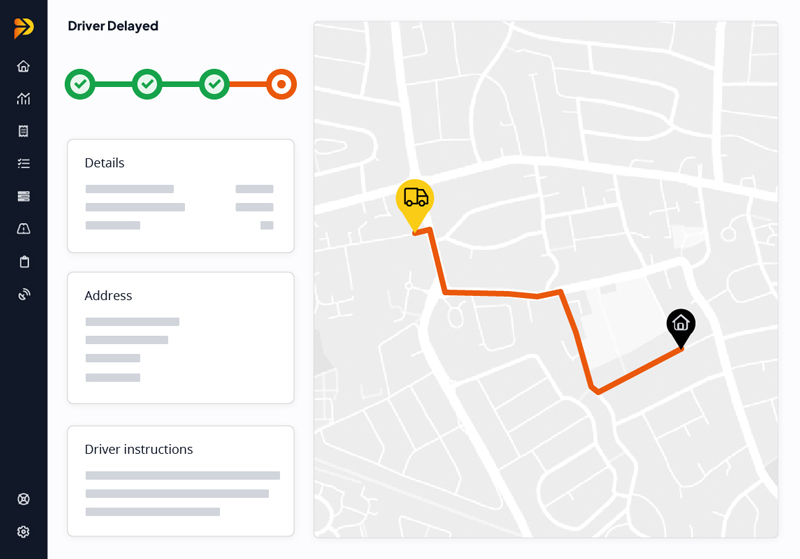This screenshot has width=800, height=559.
Task: Click the yellow delivery truck map pin
Action: pyautogui.click(x=415, y=200)
